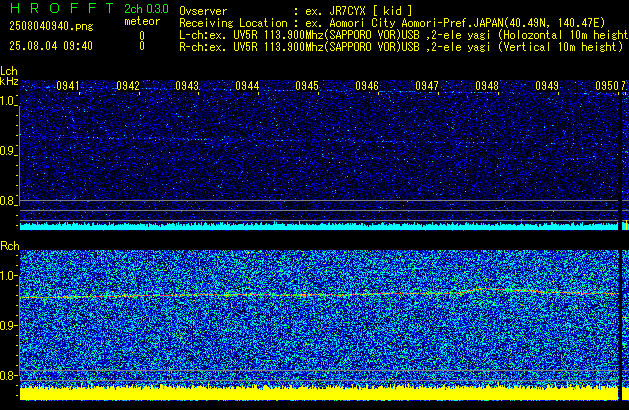Screen dimensions: 629x410
Task: Click the 0942 time marker
Action: 128,86
